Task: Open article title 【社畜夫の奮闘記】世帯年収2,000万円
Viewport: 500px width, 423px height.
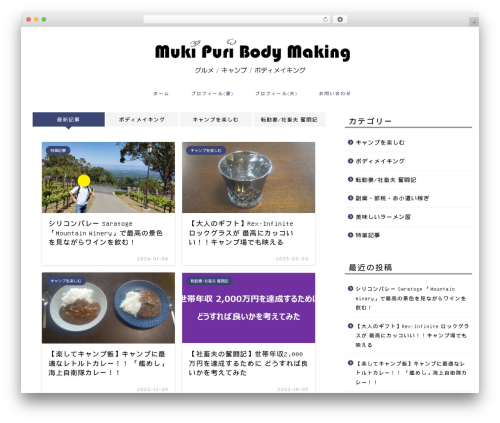Action: (248, 363)
